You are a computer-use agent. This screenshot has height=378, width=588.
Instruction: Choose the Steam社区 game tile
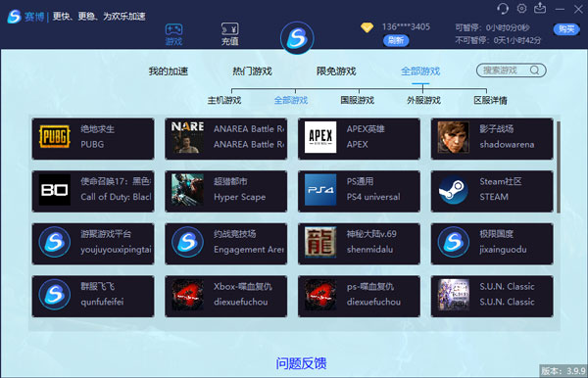[492, 191]
